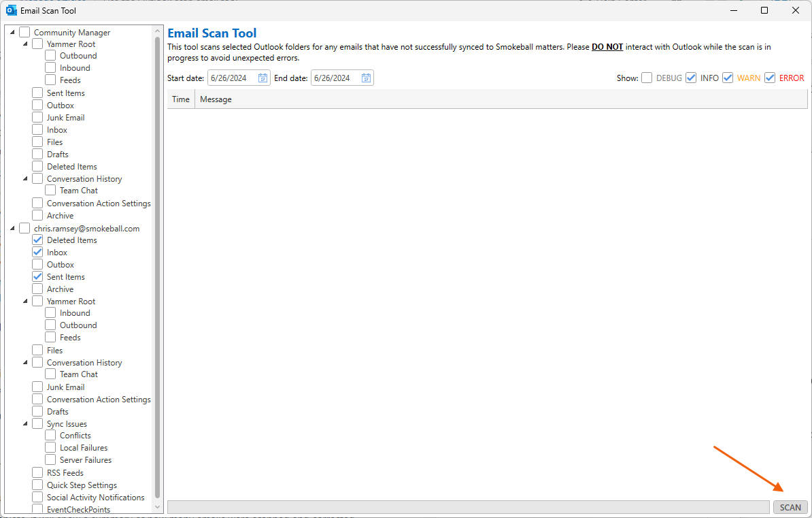
Task: Select Deleted Items label under Community Manager
Action: [72, 167]
